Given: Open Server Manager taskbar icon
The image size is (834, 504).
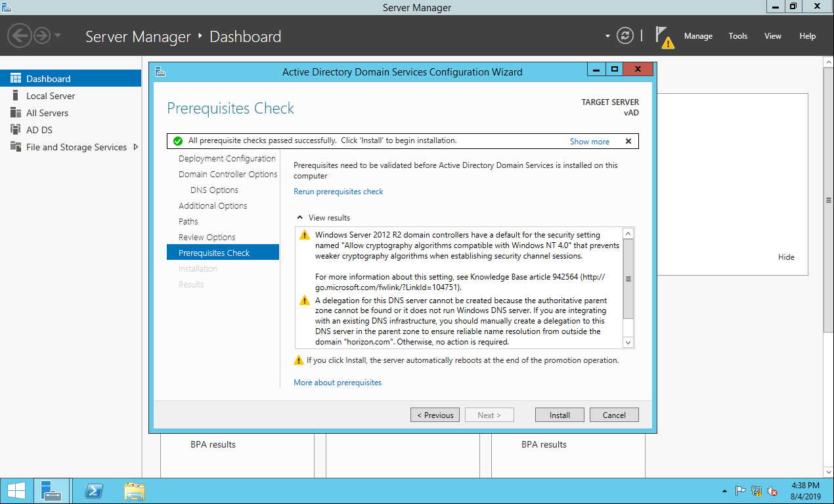Looking at the screenshot, I should pyautogui.click(x=51, y=491).
